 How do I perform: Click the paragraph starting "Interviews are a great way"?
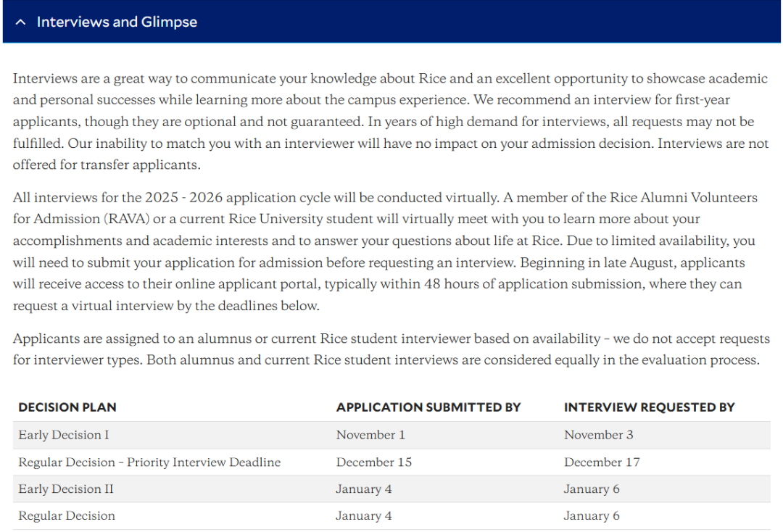point(390,121)
